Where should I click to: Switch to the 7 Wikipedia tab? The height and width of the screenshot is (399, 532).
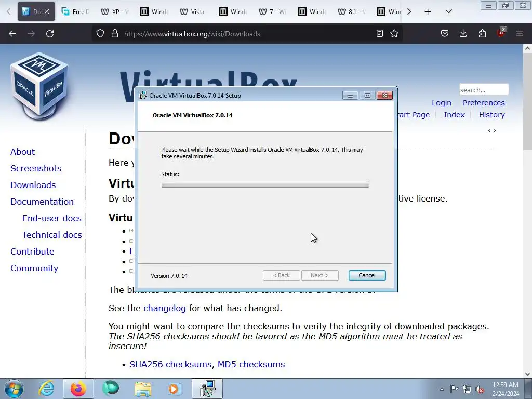(272, 11)
